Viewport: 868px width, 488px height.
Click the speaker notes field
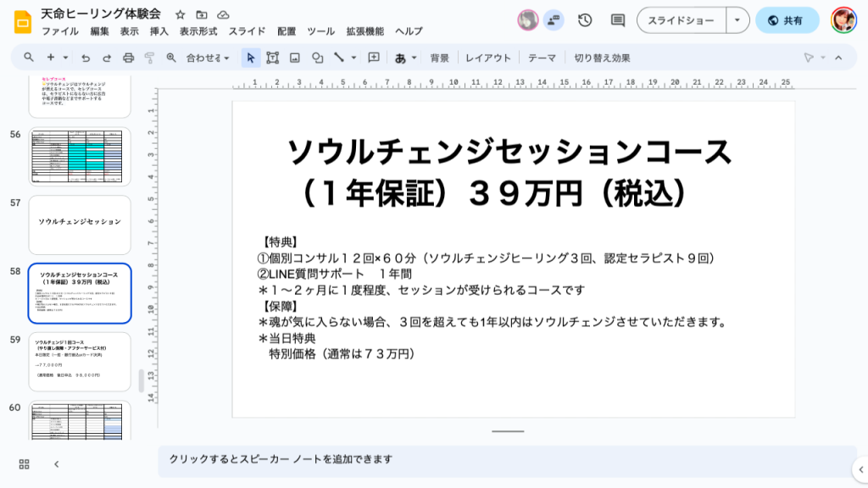(x=507, y=461)
